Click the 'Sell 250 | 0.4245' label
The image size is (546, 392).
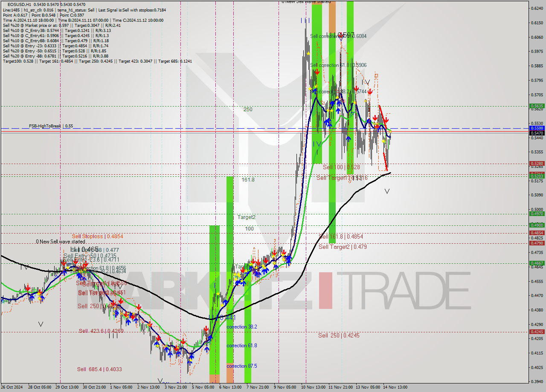click(x=339, y=336)
